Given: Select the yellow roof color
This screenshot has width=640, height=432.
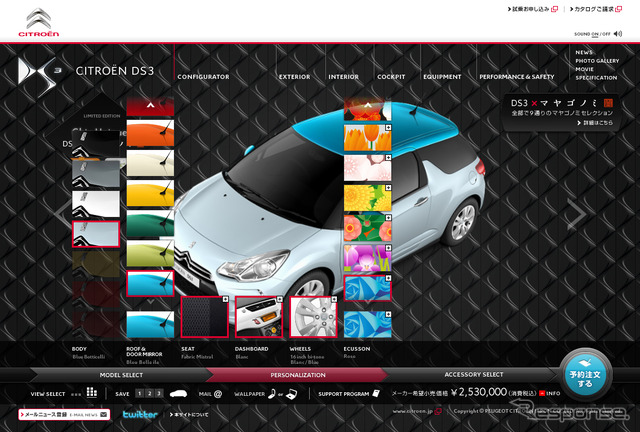Looking at the screenshot, I should point(150,193).
